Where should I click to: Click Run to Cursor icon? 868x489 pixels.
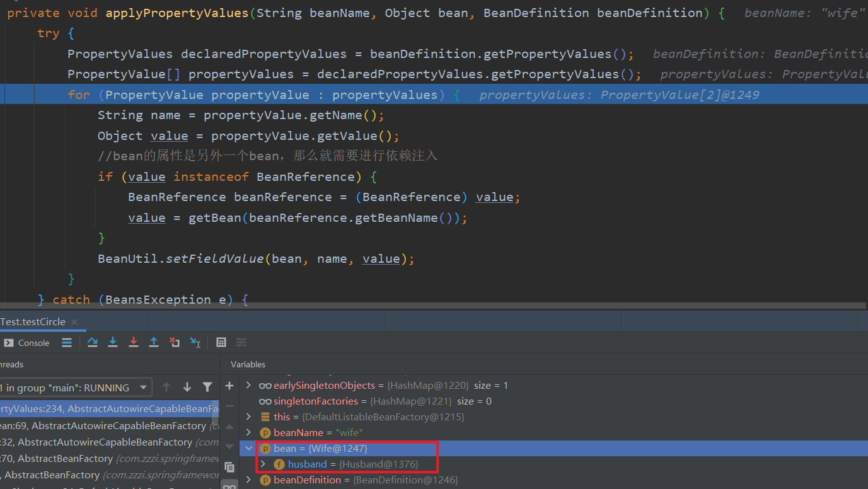195,342
